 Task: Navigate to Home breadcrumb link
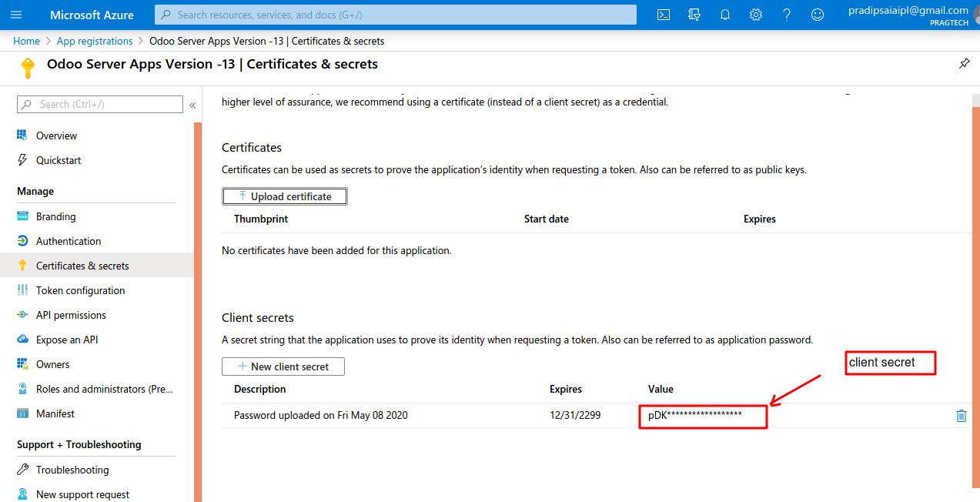pyautogui.click(x=26, y=41)
